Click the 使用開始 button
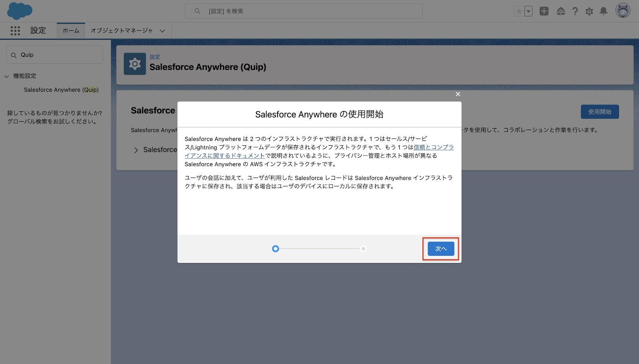The width and height of the screenshot is (639, 364). (x=599, y=112)
